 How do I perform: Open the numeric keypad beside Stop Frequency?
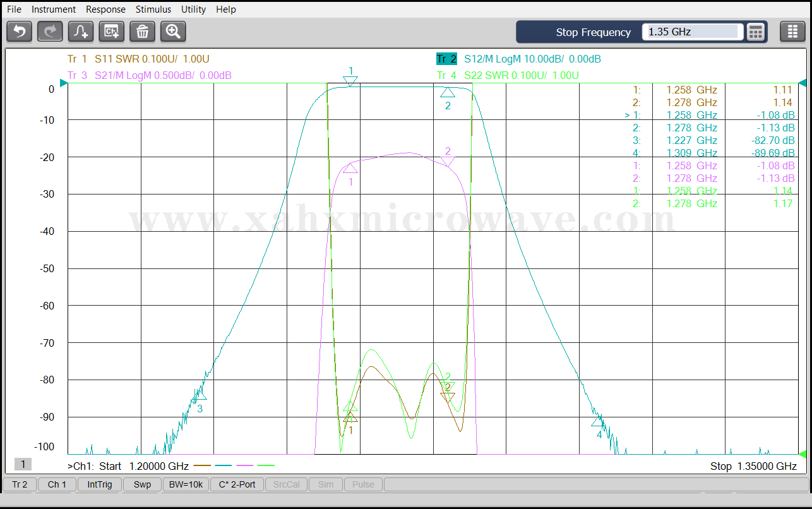tap(756, 32)
